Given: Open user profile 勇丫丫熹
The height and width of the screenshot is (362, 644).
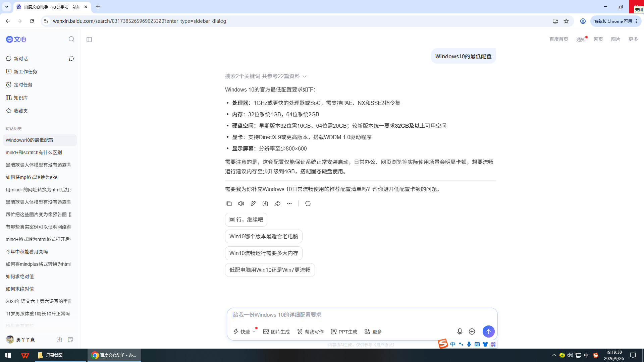Looking at the screenshot, I should pyautogui.click(x=20, y=340).
